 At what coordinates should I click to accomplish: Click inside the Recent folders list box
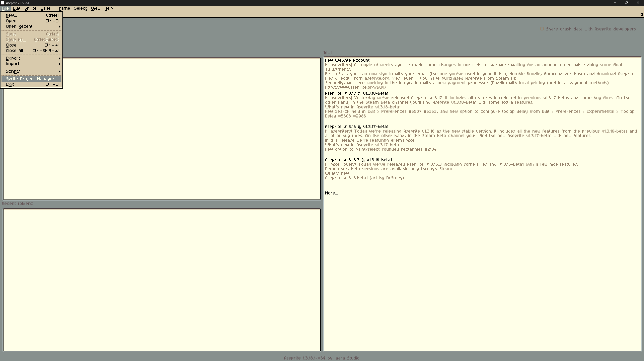(x=162, y=280)
